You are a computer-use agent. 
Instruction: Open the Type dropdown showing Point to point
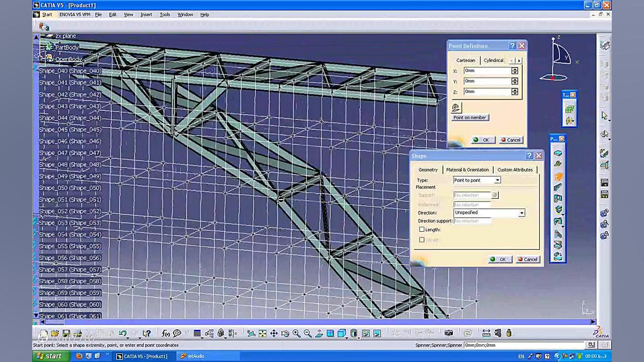[497, 180]
